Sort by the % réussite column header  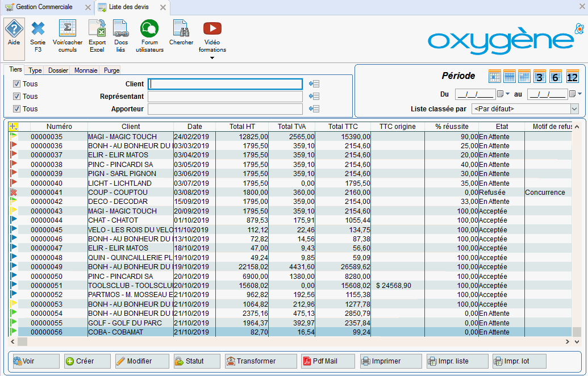452,127
